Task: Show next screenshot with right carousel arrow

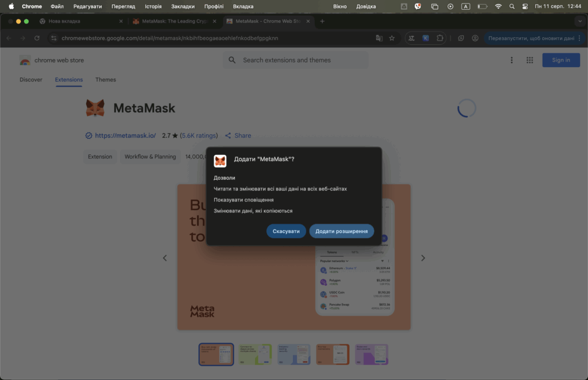Action: coord(423,258)
